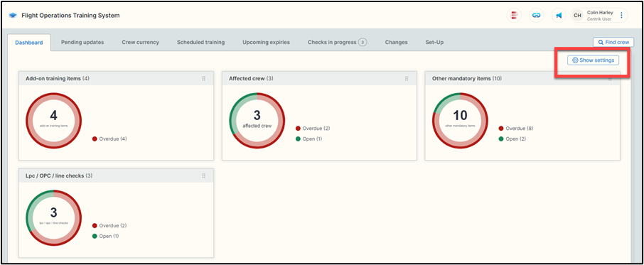The height and width of the screenshot is (265, 644).
Task: Open the three-dot user menu
Action: 621,15
